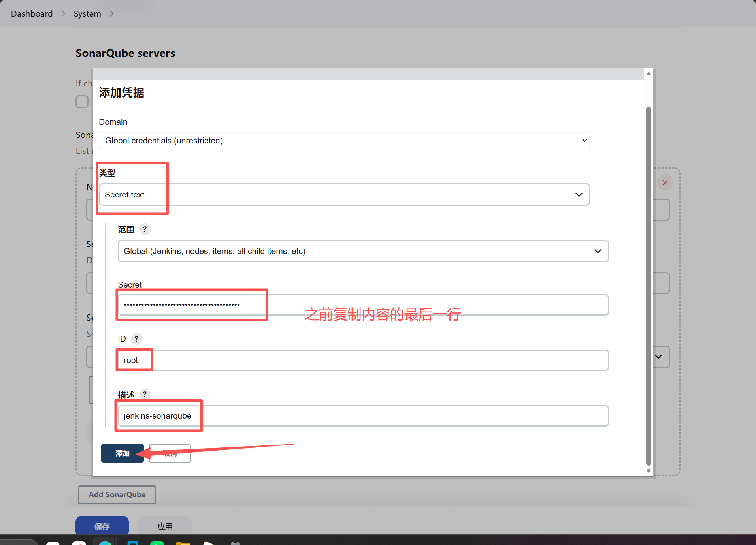
Task: Open the Domain dropdown
Action: click(x=344, y=141)
